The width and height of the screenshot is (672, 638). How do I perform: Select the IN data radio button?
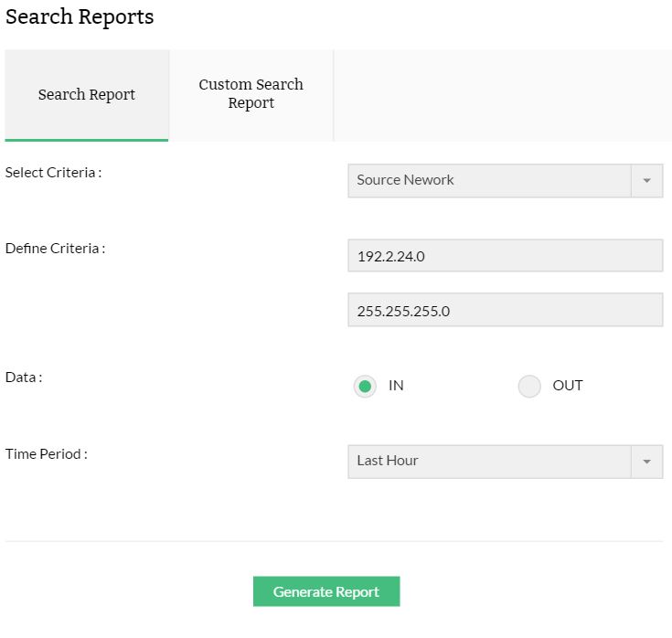pos(365,387)
